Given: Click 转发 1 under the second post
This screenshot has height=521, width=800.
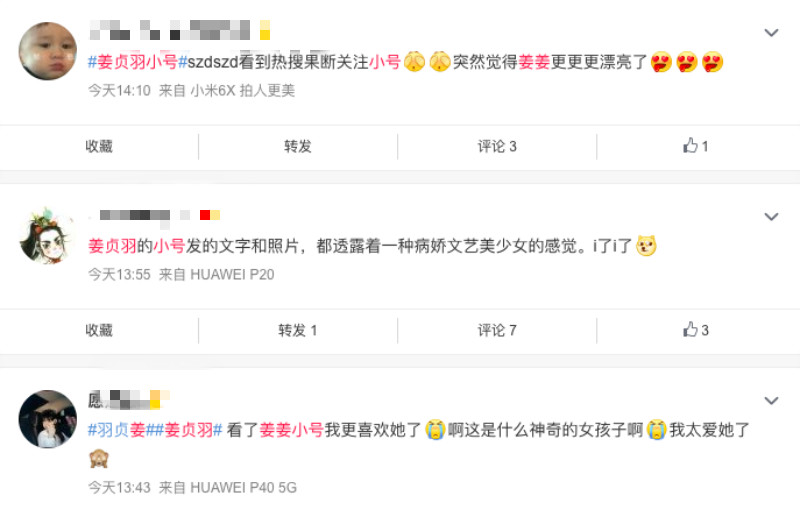Looking at the screenshot, I should tap(297, 330).
